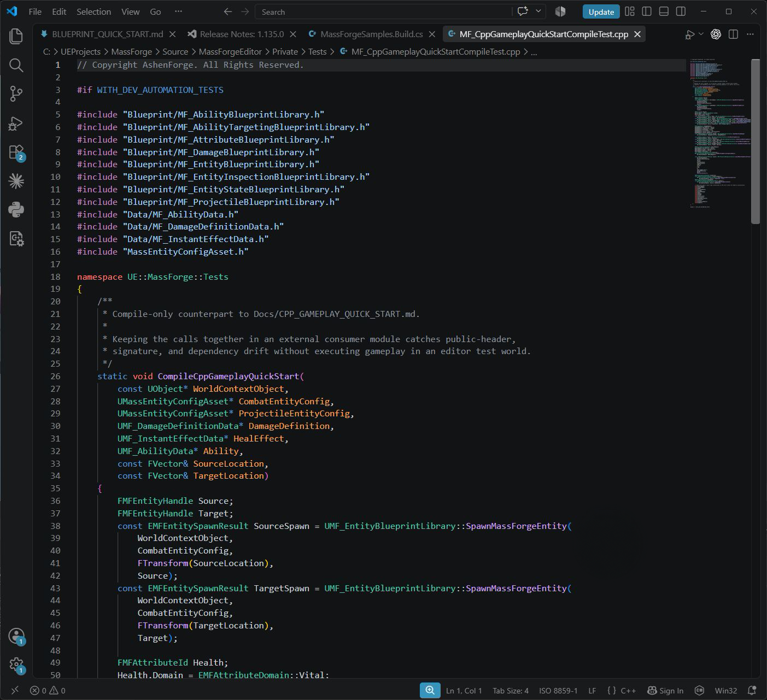
Task: Open the MassForge breadcrumb dropdown
Action: pos(132,52)
